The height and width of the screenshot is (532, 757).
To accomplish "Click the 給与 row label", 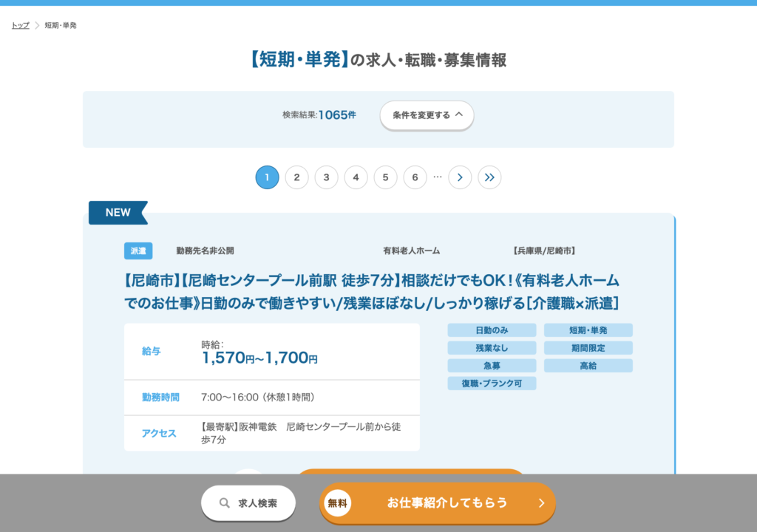I will coord(151,352).
